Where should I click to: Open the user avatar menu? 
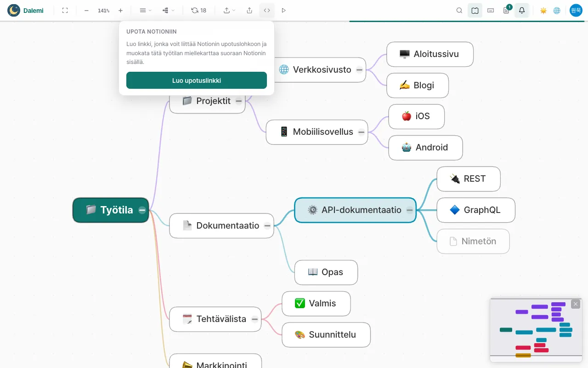coord(576,10)
